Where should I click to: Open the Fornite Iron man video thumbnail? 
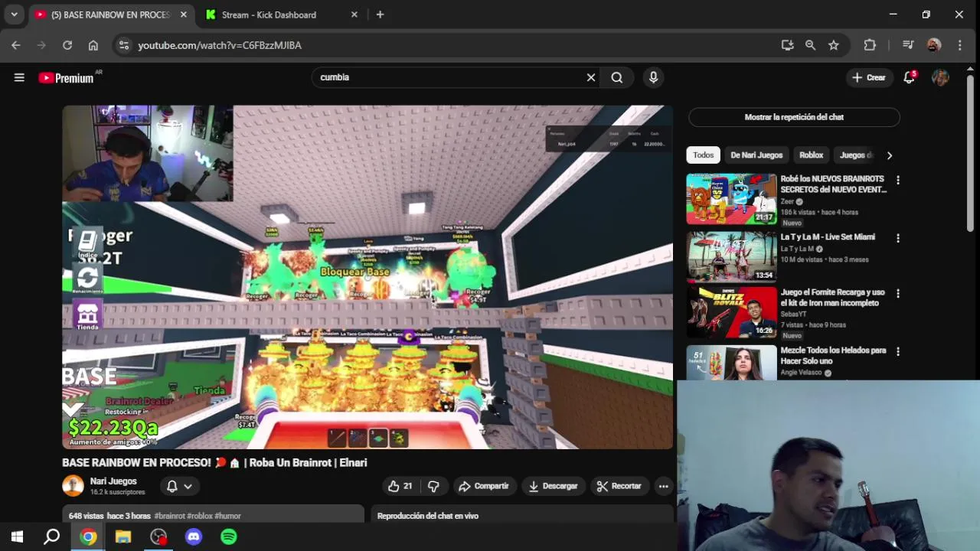click(731, 312)
